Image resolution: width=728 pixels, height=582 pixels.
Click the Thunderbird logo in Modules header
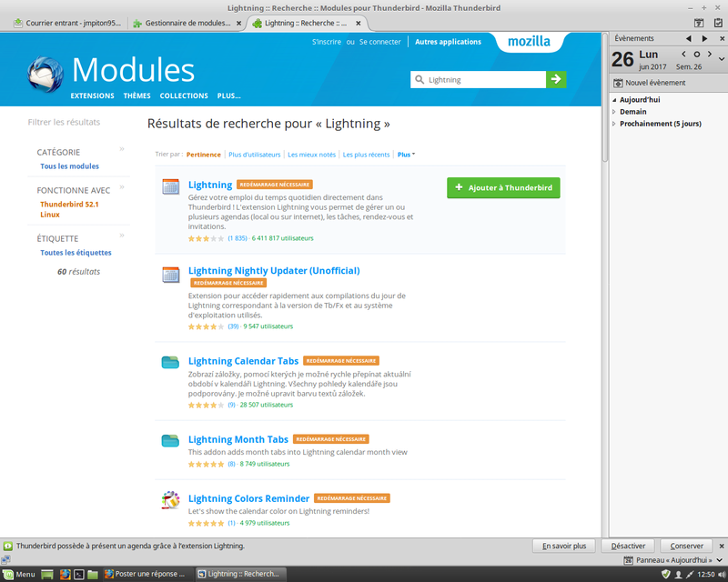tap(45, 75)
